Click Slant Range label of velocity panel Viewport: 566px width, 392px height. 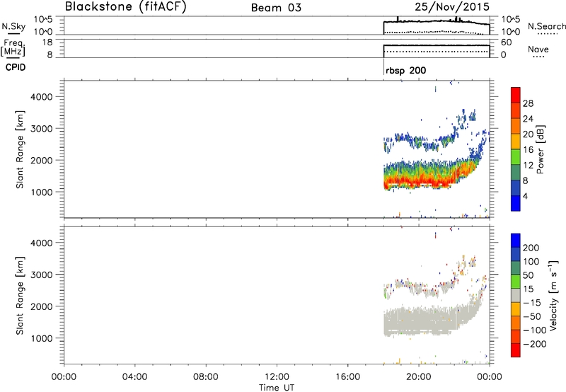(20, 296)
